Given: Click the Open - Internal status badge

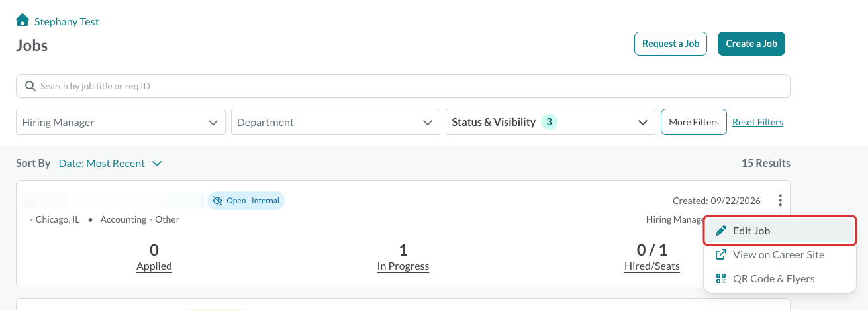Looking at the screenshot, I should (x=246, y=201).
